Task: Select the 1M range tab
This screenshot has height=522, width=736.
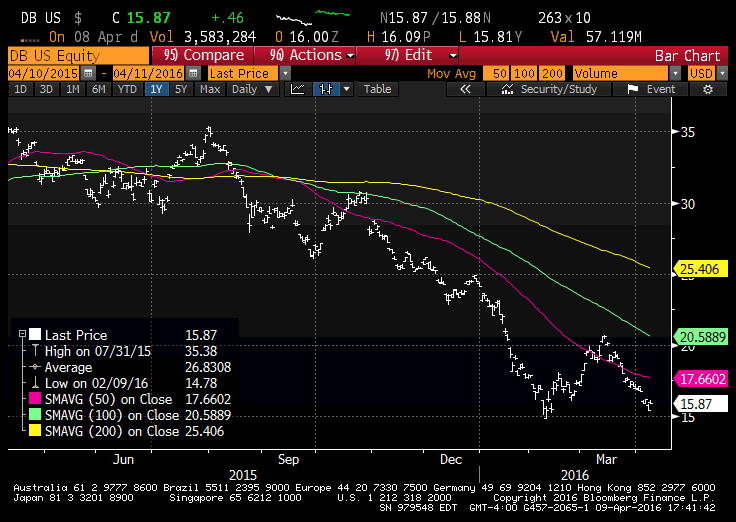Action: pyautogui.click(x=72, y=89)
